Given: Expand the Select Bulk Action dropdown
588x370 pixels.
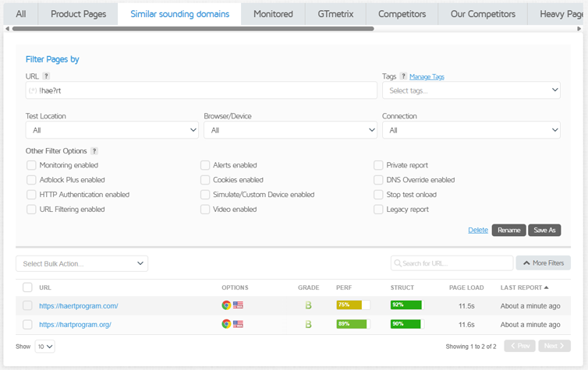Looking at the screenshot, I should tap(82, 263).
